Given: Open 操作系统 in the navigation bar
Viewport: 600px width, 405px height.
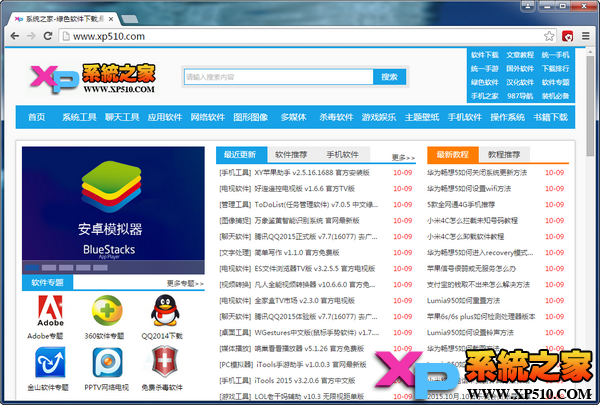Looking at the screenshot, I should tap(508, 117).
